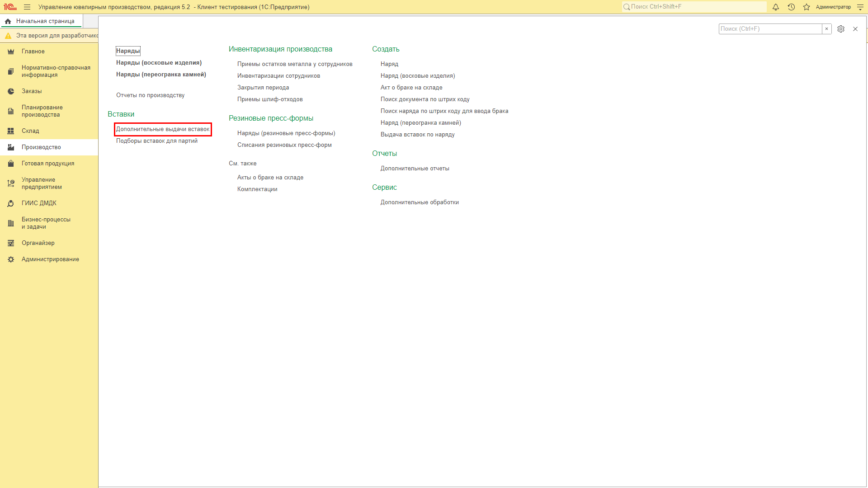Open Комплектации

(257, 189)
